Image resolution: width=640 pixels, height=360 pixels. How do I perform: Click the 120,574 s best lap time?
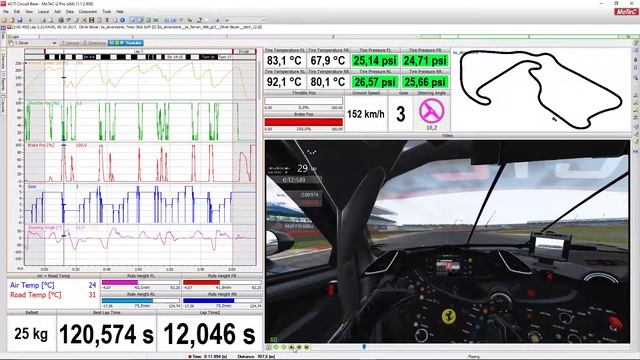click(107, 334)
